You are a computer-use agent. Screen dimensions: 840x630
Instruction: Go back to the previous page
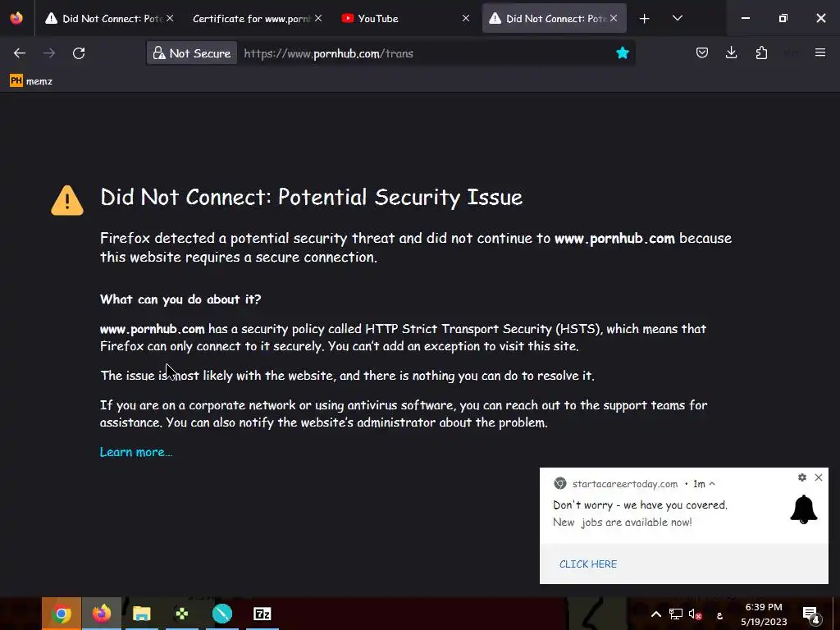[x=20, y=53]
